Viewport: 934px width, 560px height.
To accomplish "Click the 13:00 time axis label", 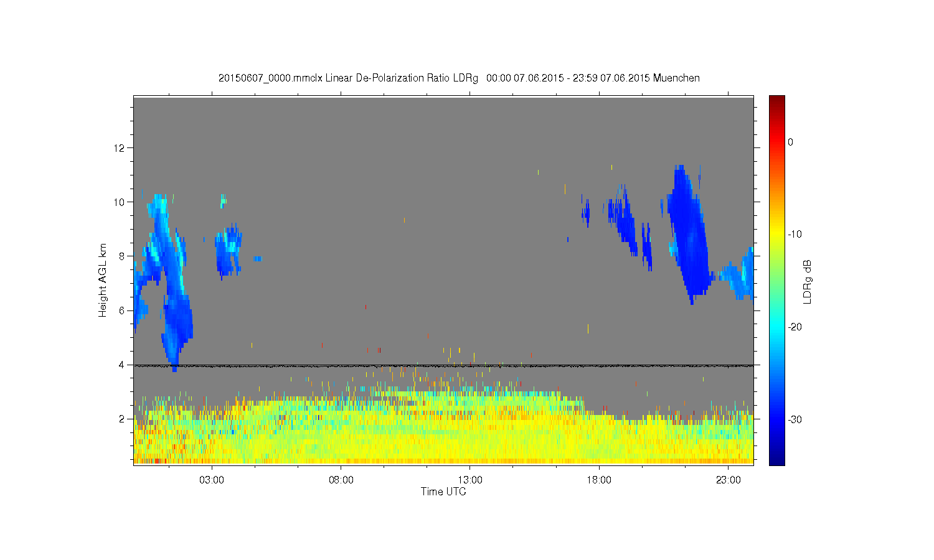I will pos(470,480).
